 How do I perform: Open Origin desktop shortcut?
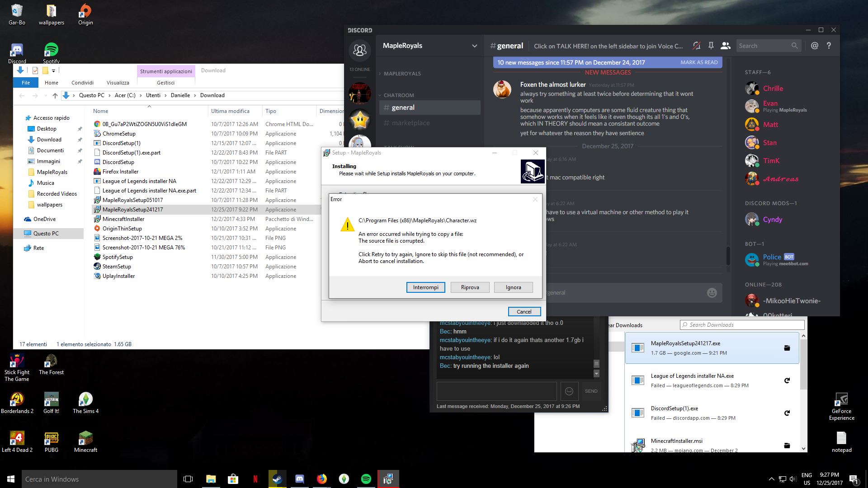[85, 14]
